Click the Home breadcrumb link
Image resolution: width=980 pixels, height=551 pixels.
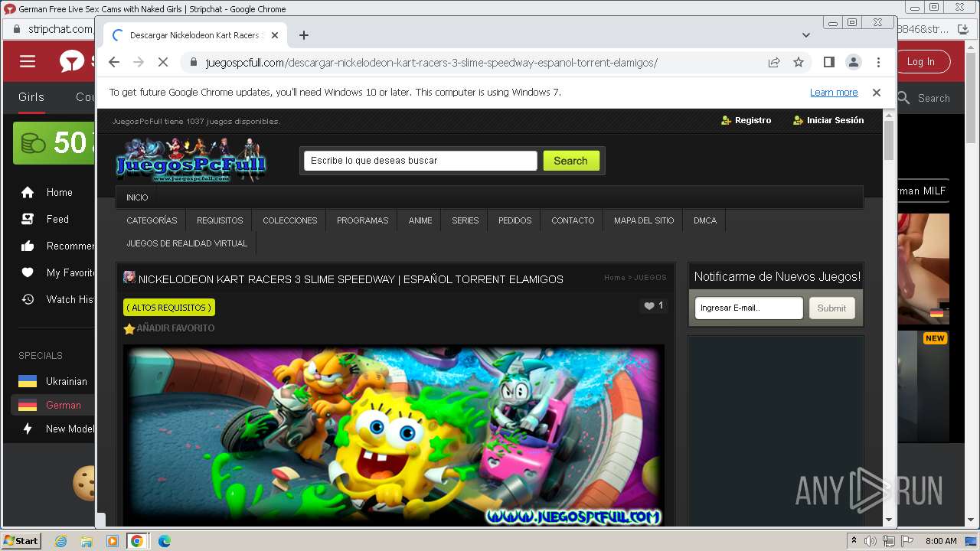(615, 278)
